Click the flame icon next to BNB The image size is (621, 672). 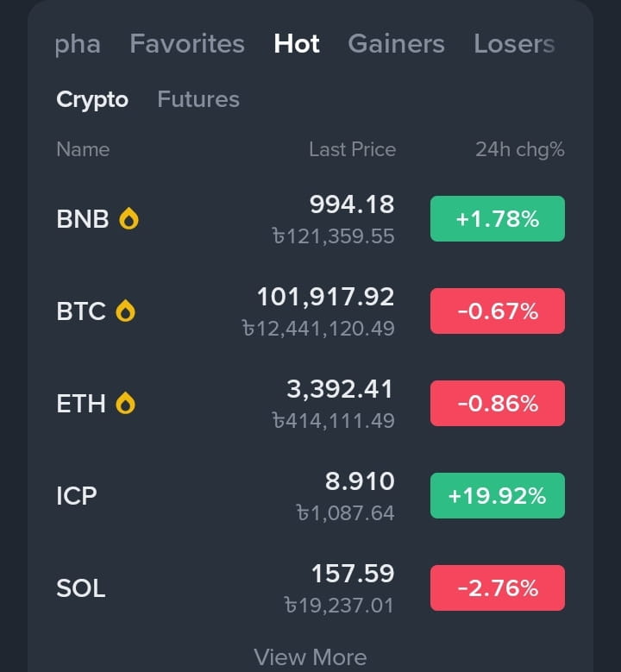(x=129, y=218)
